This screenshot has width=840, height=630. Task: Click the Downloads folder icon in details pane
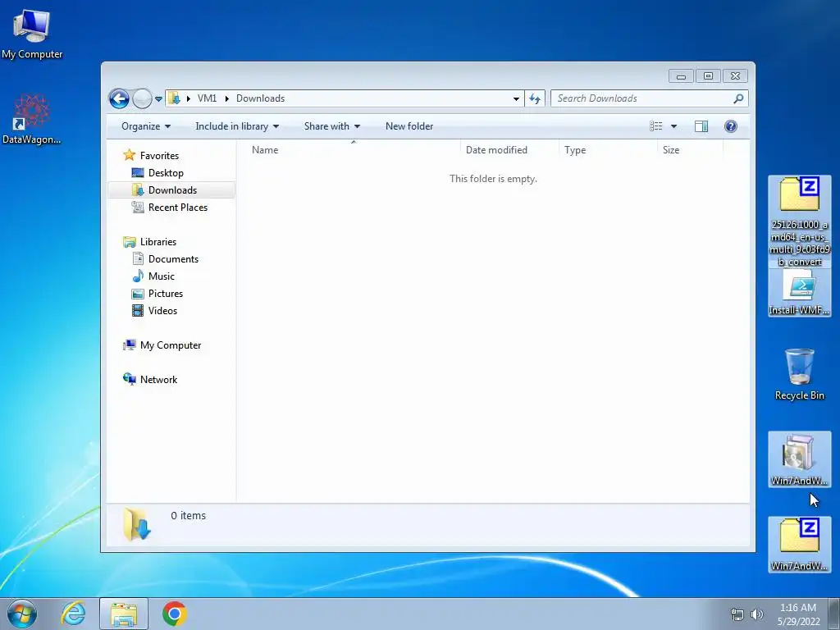(x=137, y=524)
